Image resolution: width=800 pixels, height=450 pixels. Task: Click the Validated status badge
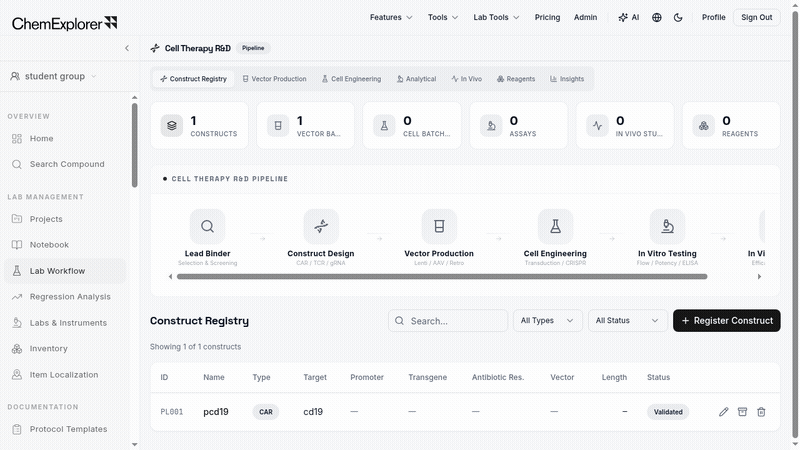pos(668,412)
